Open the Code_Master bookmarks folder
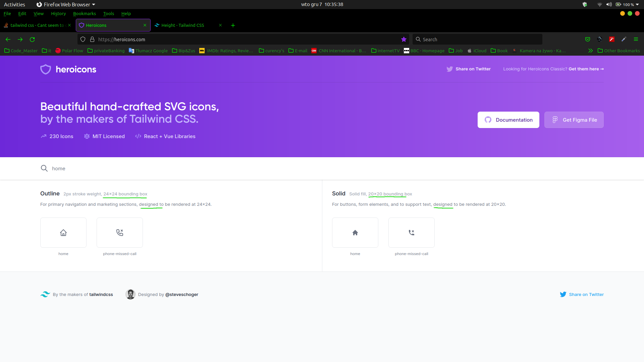The height and width of the screenshot is (362, 644). click(21, 51)
